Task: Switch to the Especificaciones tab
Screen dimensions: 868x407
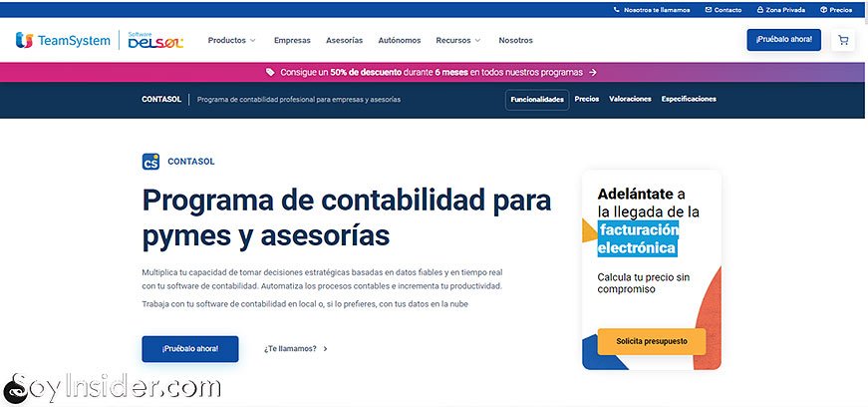Action: pos(689,99)
